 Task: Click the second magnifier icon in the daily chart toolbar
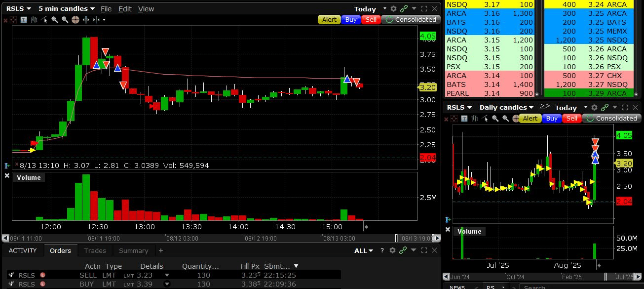505,119
